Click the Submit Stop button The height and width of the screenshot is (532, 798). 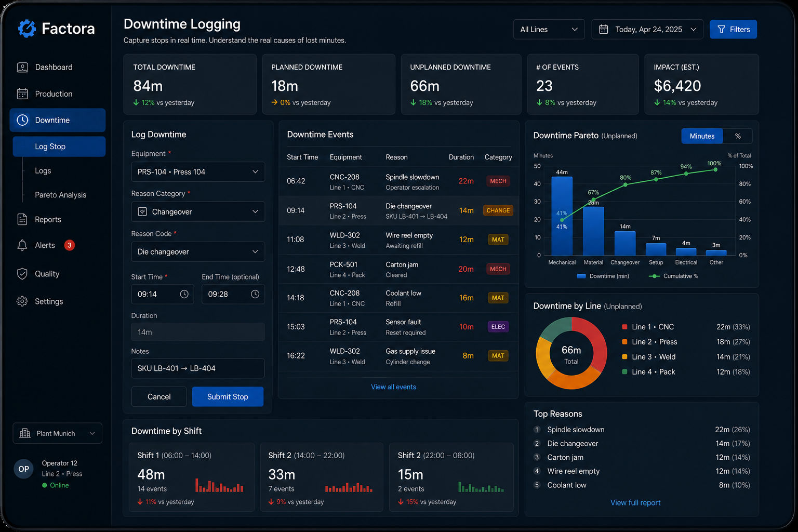tap(228, 396)
